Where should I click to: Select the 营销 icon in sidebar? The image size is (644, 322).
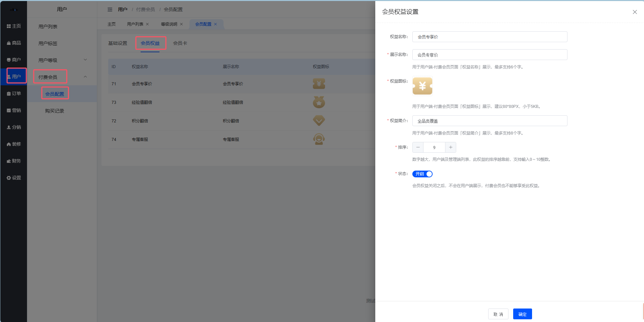pos(13,110)
